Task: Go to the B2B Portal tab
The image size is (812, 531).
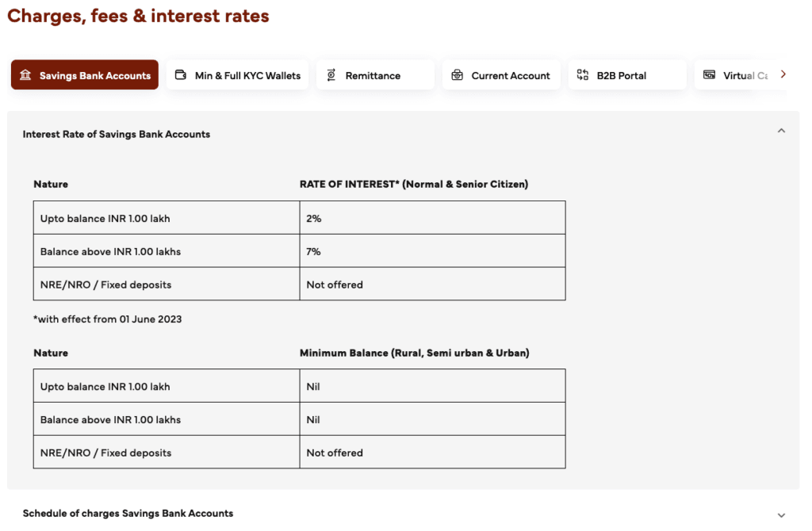Action: 627,75
